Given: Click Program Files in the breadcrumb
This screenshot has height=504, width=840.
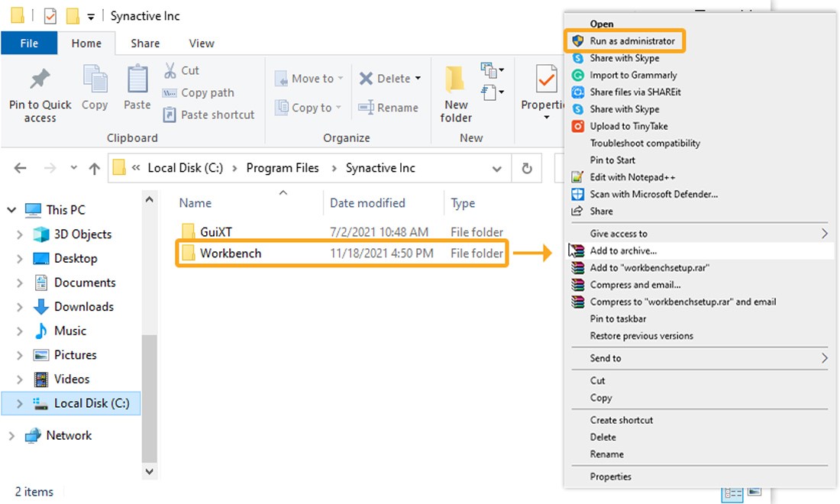Looking at the screenshot, I should coord(283,168).
